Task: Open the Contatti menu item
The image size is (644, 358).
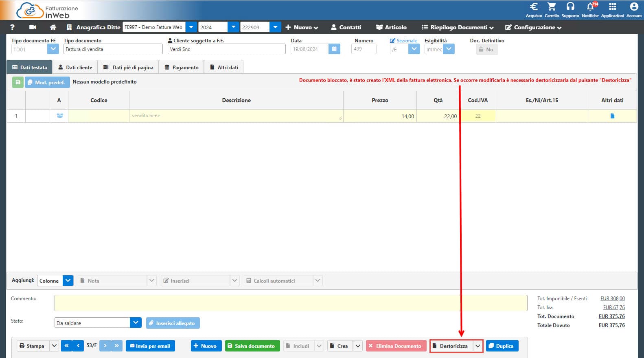Action: coord(346,27)
